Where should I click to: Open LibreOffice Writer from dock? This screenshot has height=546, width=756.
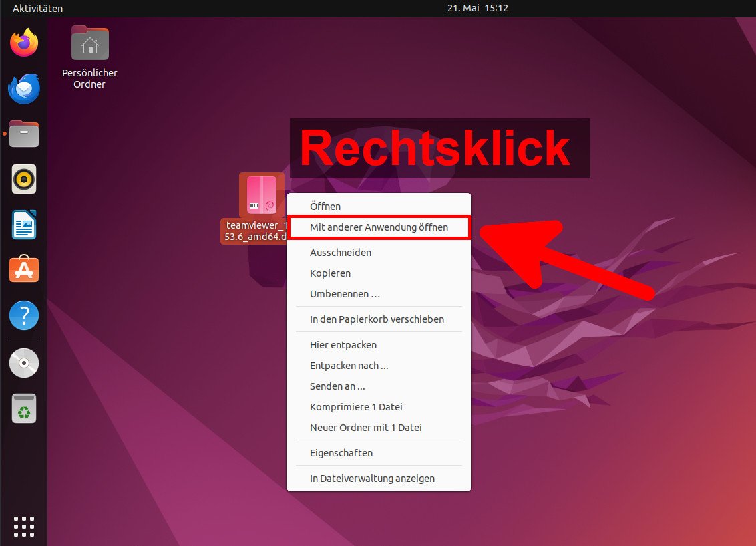coord(24,225)
